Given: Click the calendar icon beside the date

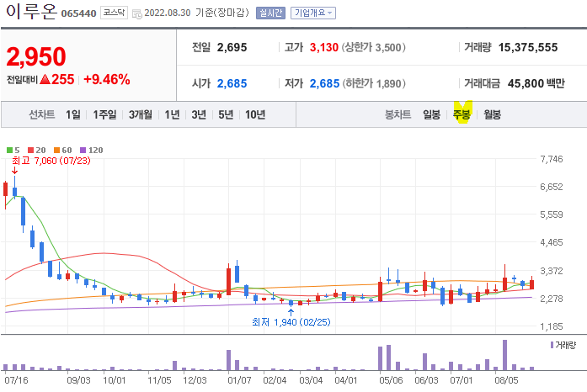Looking at the screenshot, I should [x=137, y=14].
